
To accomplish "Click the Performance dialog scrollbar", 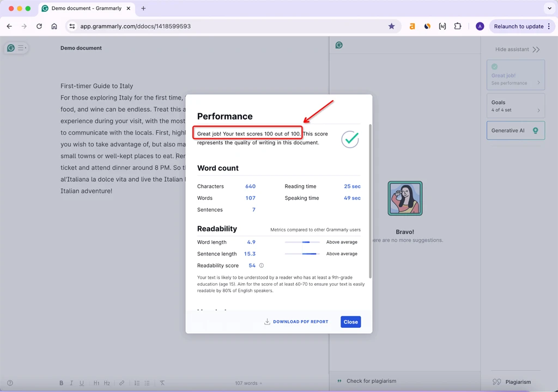I will click(370, 201).
